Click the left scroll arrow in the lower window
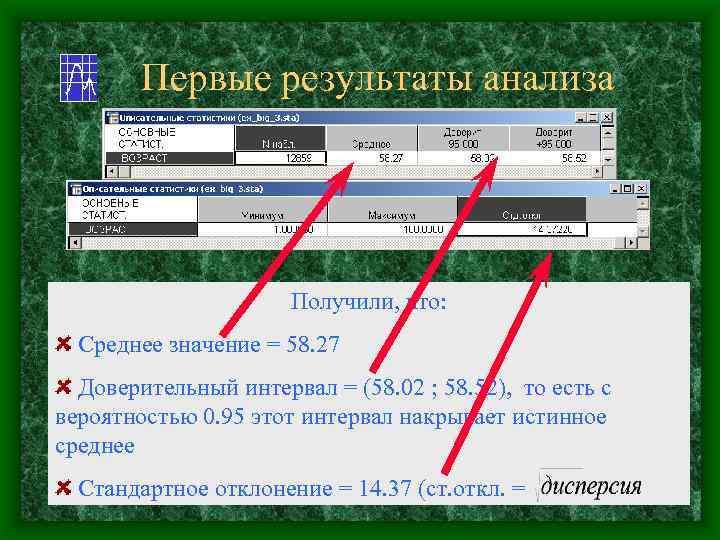The height and width of the screenshot is (540, 720). click(75, 242)
